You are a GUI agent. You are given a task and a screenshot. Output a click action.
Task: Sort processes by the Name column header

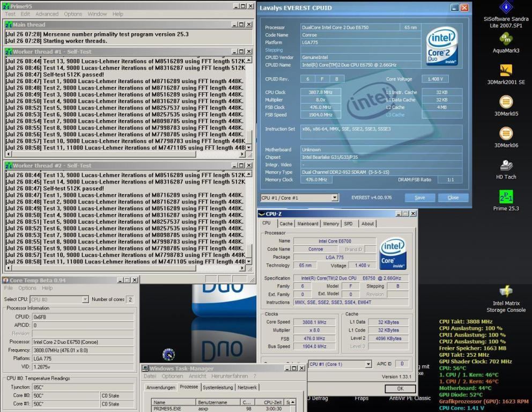point(174,402)
